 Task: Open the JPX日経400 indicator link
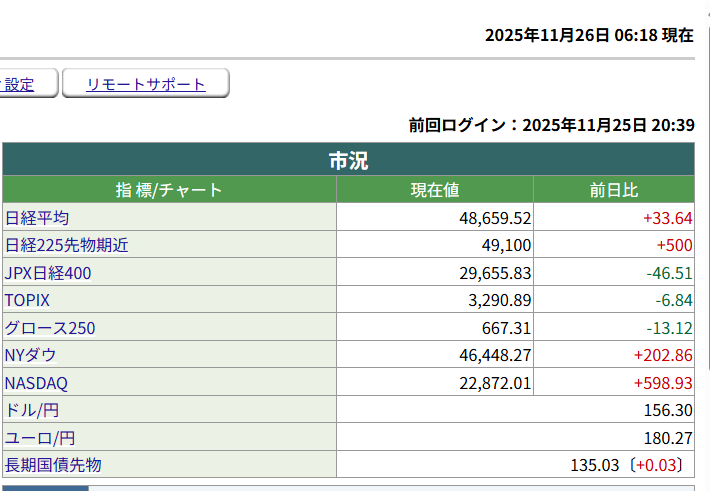point(50,273)
